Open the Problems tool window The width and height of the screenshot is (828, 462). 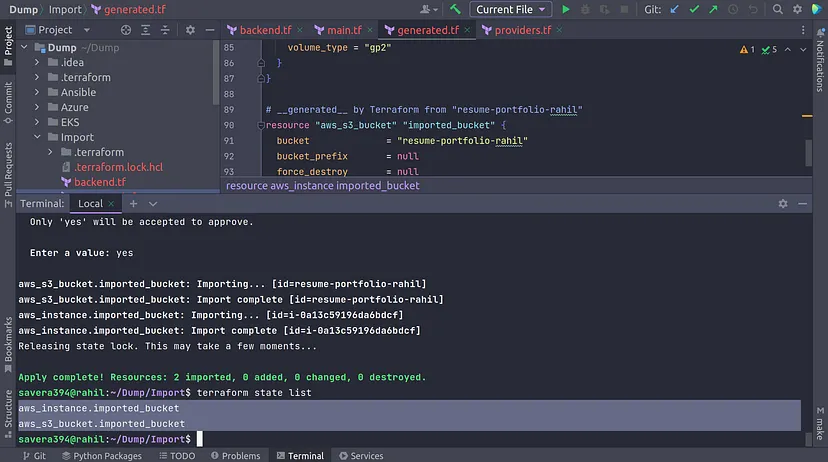click(x=236, y=456)
